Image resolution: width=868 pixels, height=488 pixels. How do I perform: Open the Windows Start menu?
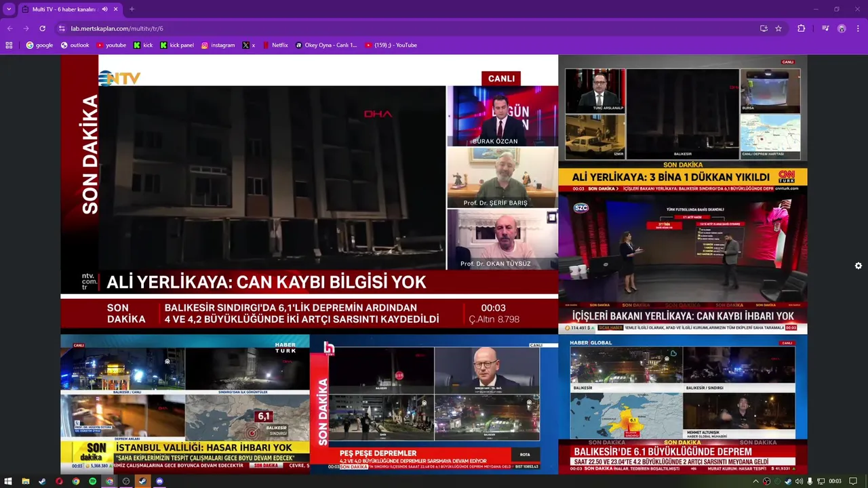8,481
